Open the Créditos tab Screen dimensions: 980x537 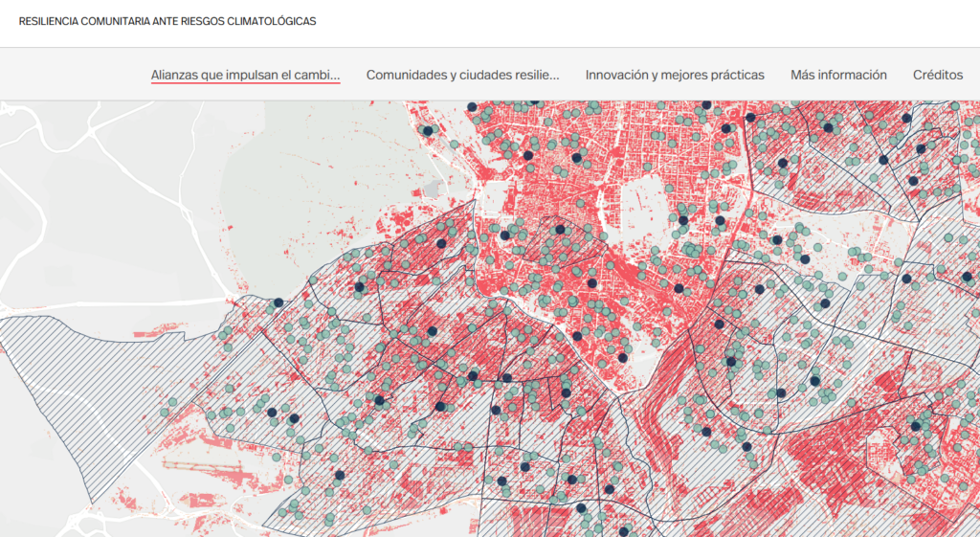tap(938, 75)
